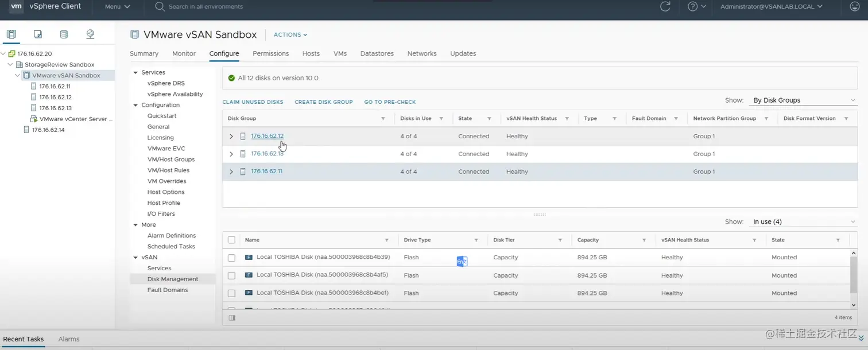Viewport: 868px width, 350px height.
Task: Collapse the Configuration section in sidebar
Action: click(x=136, y=106)
